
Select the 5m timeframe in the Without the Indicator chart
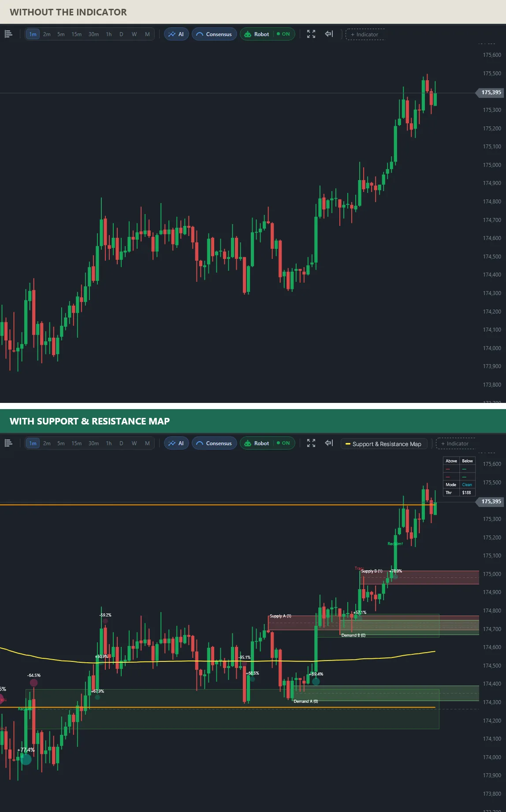pyautogui.click(x=61, y=34)
